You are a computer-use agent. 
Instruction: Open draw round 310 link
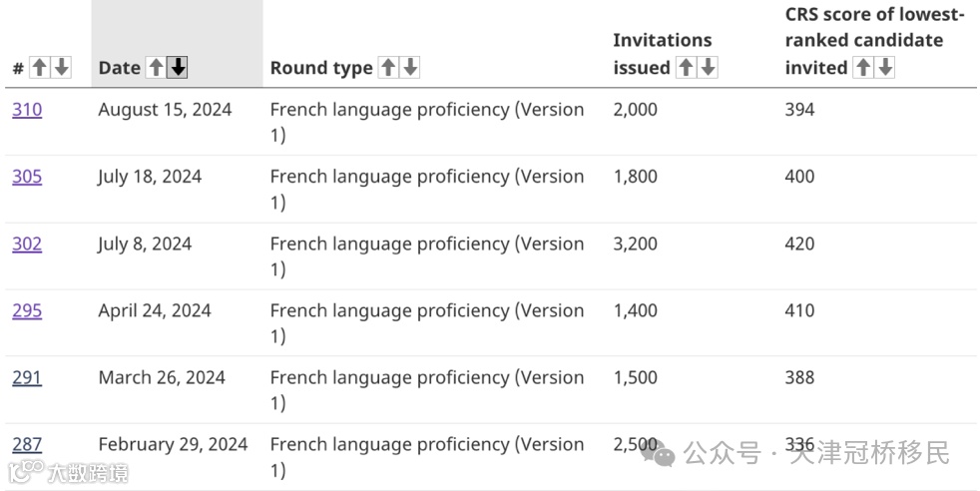[x=27, y=110]
